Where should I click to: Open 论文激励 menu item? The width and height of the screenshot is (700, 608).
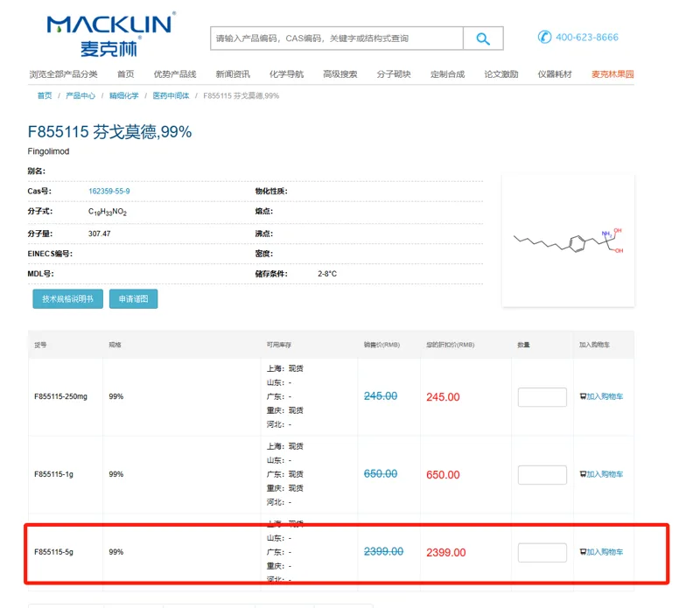[500, 74]
